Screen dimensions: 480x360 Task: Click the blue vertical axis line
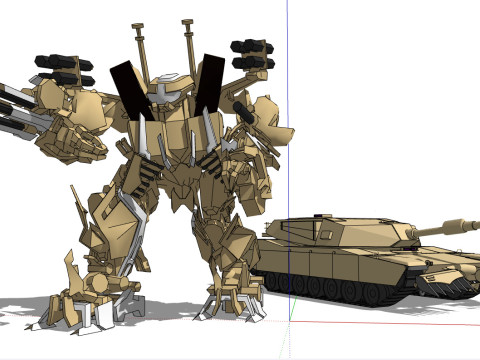288,160
